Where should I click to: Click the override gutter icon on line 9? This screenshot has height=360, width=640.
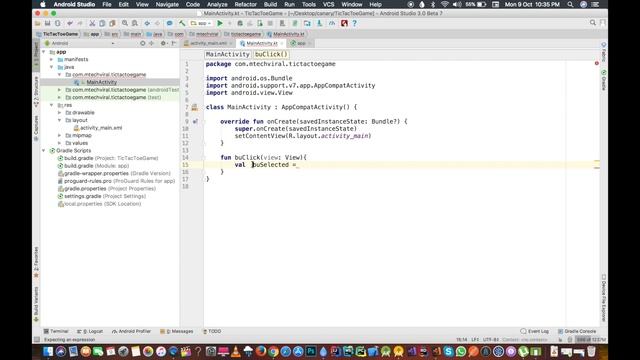[195, 121]
